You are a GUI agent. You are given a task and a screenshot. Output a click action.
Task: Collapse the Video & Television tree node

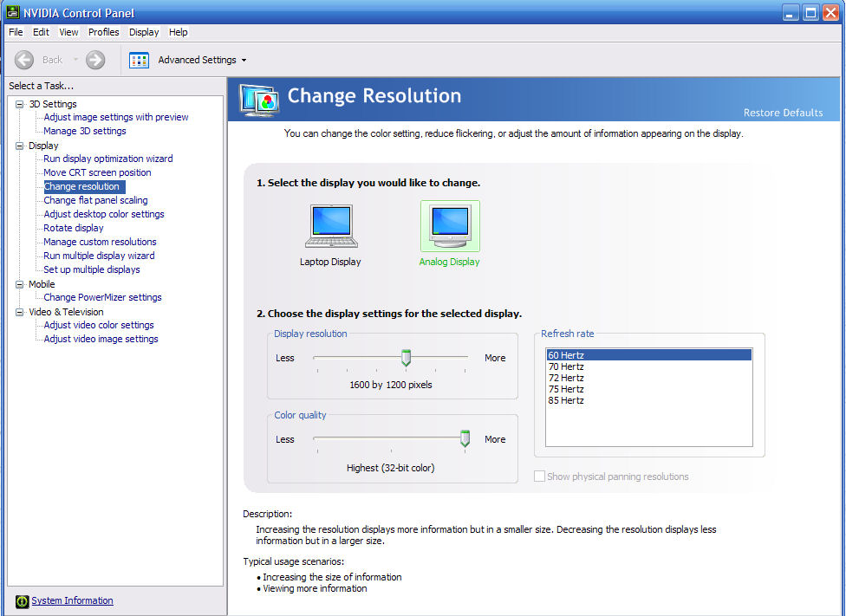[19, 312]
